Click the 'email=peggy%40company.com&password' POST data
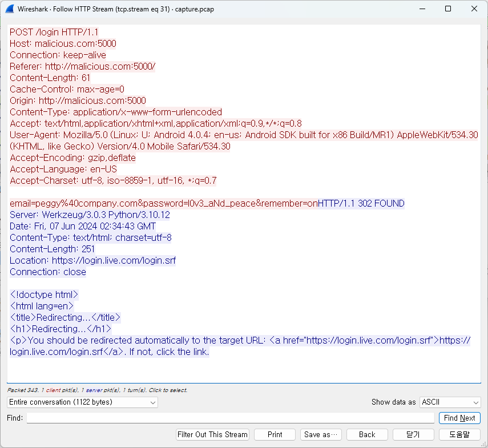Image resolution: width=488 pixels, height=448 pixels. click(164, 203)
